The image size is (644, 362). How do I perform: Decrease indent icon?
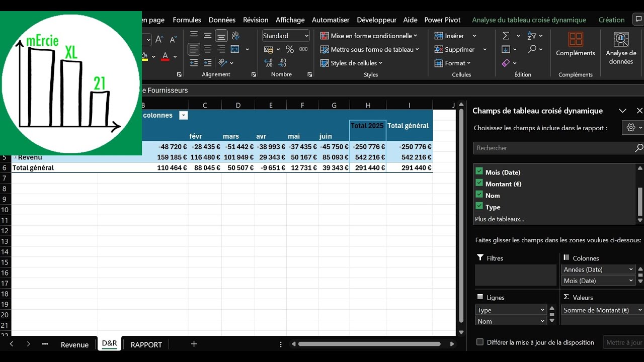[194, 63]
